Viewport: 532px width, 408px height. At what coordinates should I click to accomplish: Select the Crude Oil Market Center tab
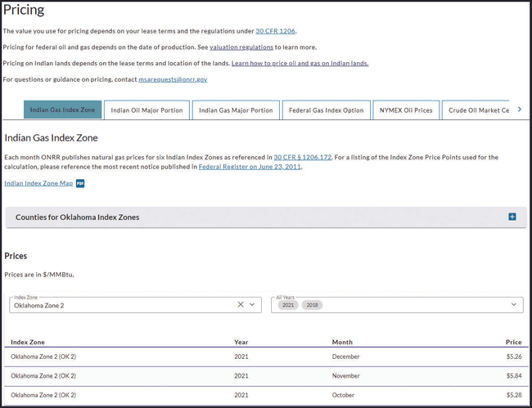(478, 110)
